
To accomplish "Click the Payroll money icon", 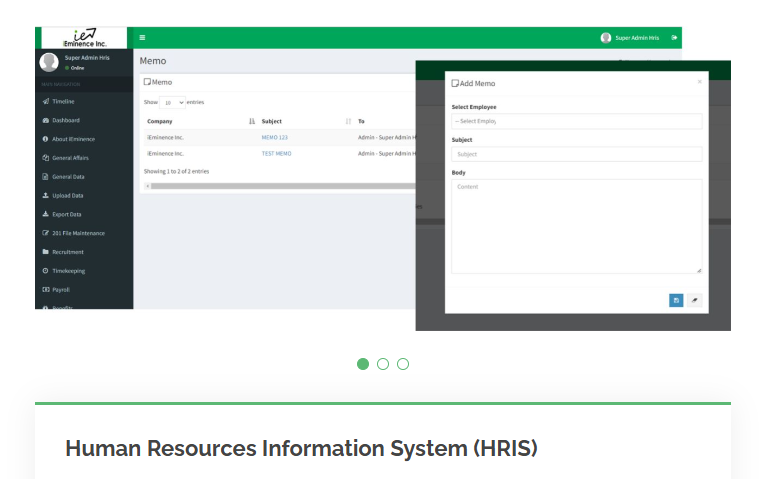I will pos(45,290).
